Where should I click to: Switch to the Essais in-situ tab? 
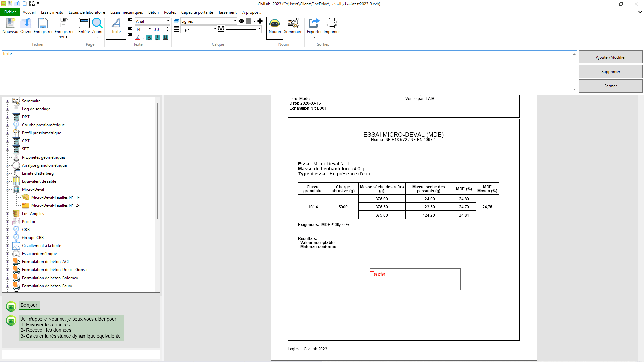pos(52,12)
